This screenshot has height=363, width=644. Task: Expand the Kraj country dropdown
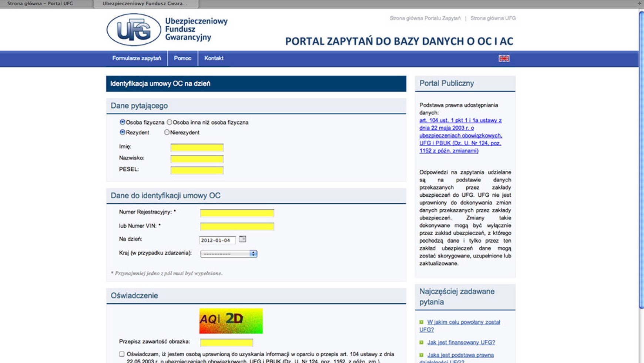pyautogui.click(x=228, y=254)
